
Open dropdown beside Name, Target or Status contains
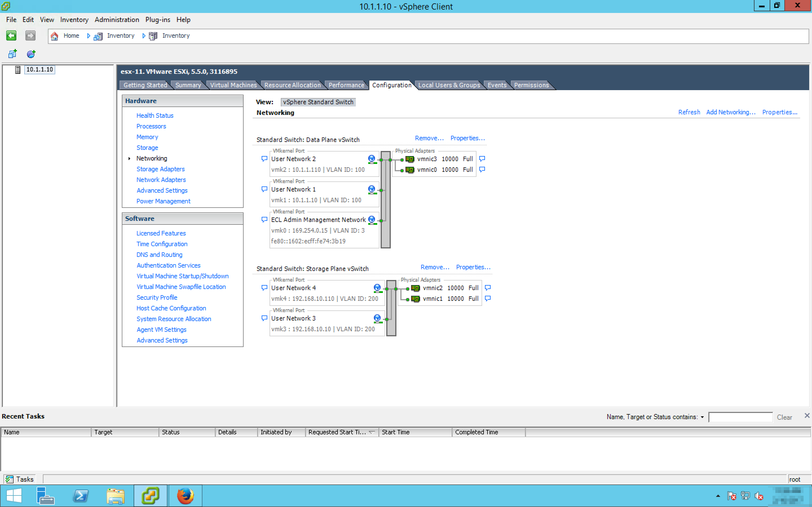[702, 417]
